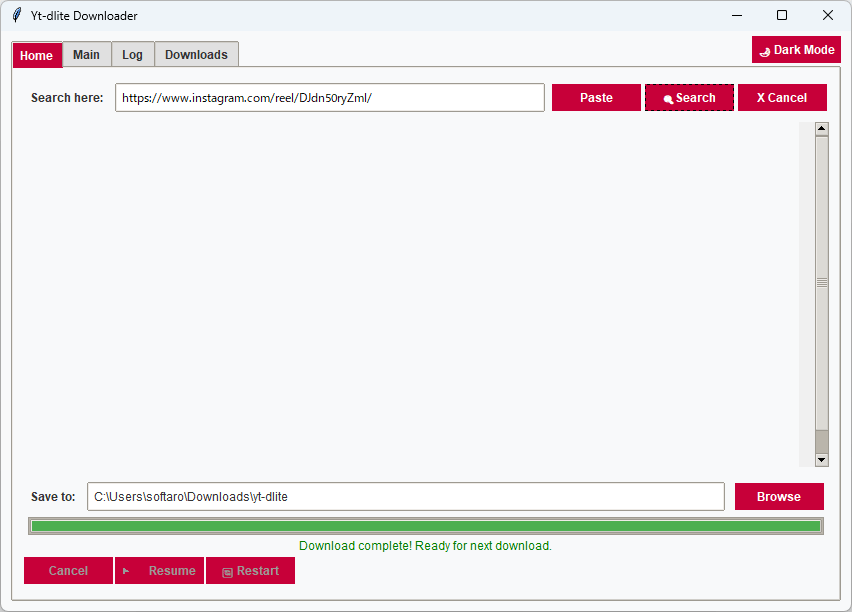This screenshot has height=612, width=852.
Task: Click the scrollbar up arrow
Action: pos(822,129)
